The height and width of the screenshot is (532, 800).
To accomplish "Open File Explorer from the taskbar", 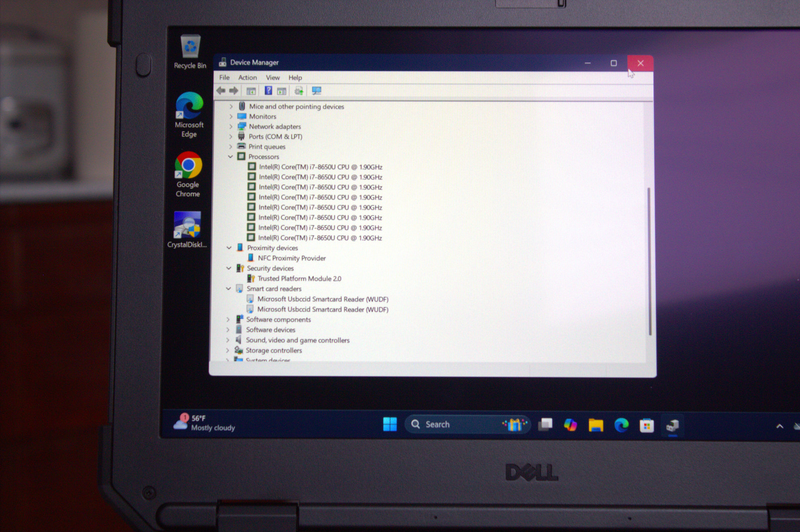I will click(x=596, y=425).
